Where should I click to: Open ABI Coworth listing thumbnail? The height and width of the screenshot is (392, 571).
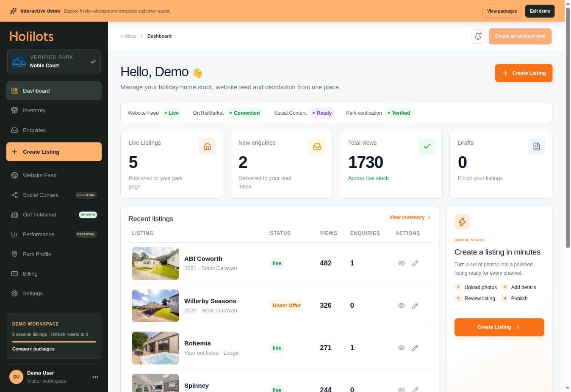155,263
